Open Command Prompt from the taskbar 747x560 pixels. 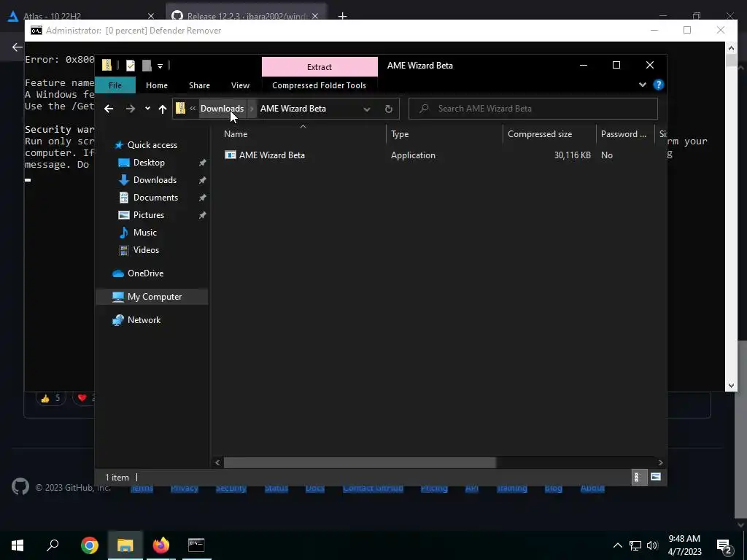click(196, 545)
